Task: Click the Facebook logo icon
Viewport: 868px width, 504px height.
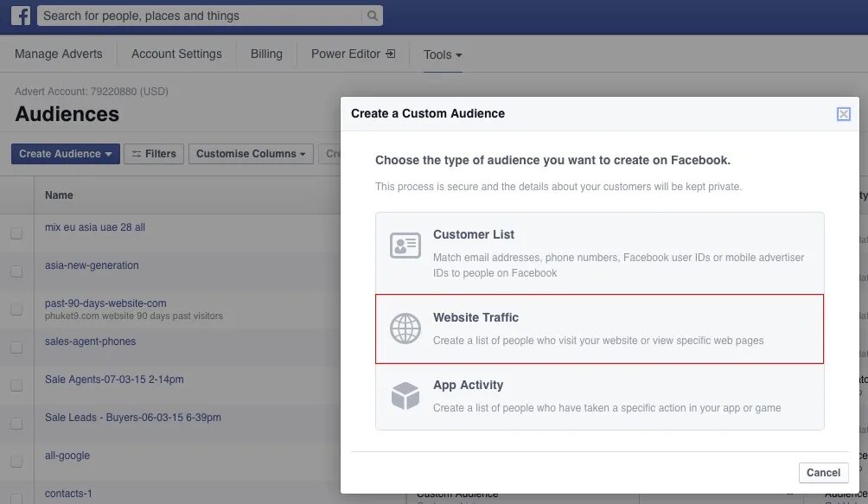Action: pyautogui.click(x=21, y=16)
